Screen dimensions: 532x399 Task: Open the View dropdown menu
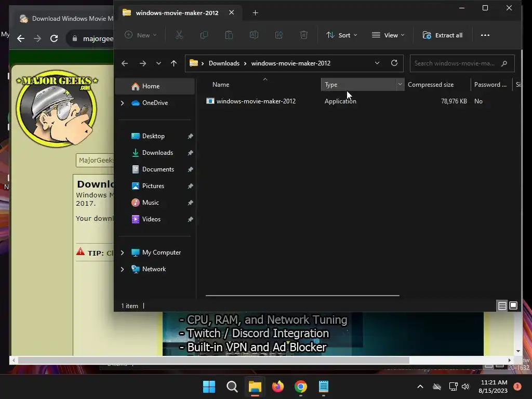pos(388,35)
